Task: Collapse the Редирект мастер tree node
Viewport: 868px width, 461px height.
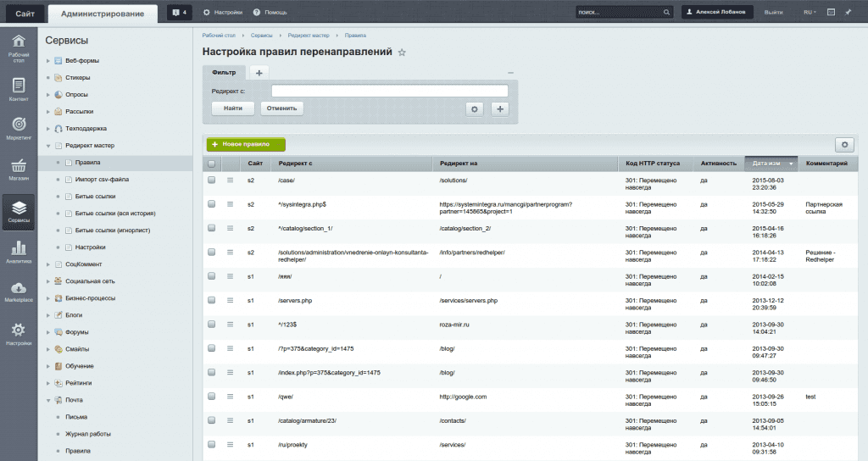Action: coord(48,146)
